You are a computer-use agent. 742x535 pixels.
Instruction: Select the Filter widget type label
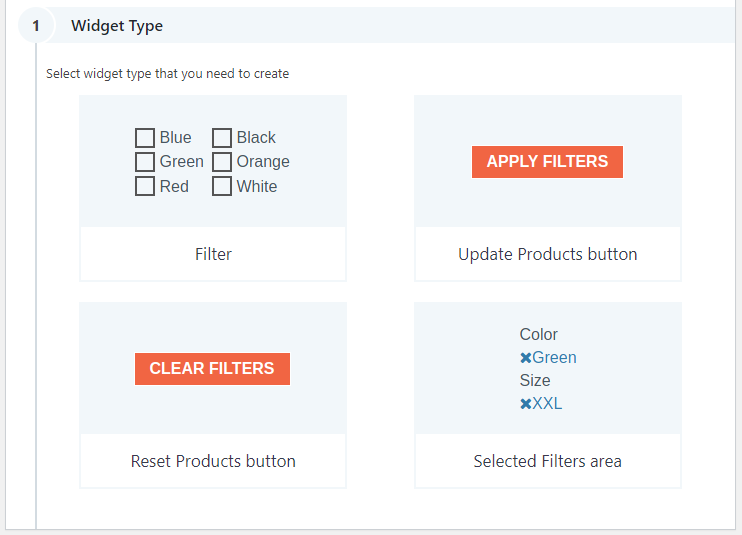(213, 254)
